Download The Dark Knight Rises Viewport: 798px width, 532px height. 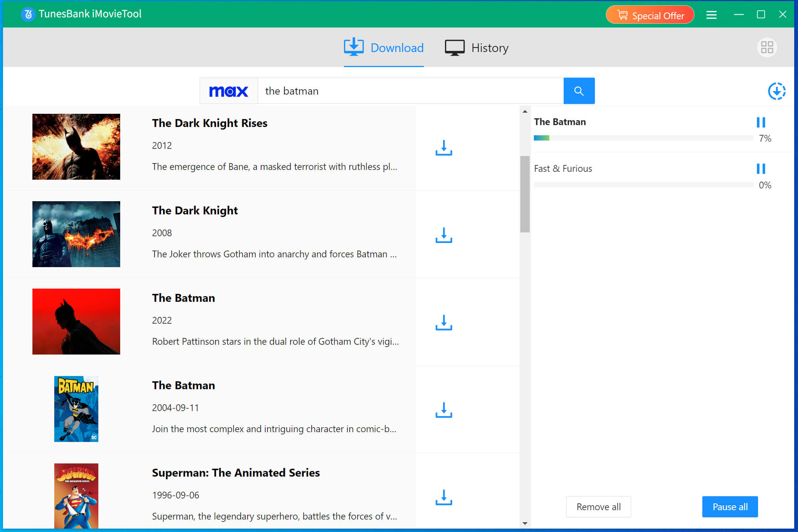(x=443, y=148)
